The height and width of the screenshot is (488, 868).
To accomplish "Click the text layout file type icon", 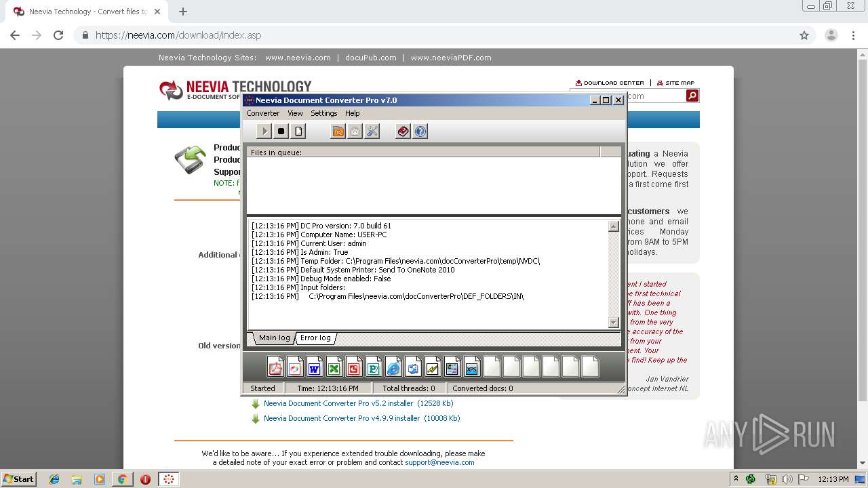I will pyautogui.click(x=452, y=367).
